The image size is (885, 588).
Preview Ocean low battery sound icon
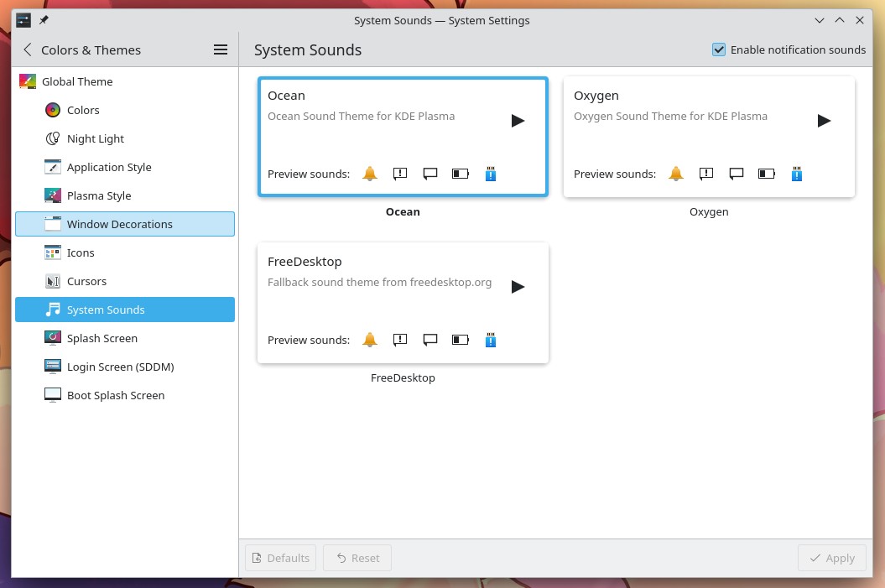pos(461,174)
